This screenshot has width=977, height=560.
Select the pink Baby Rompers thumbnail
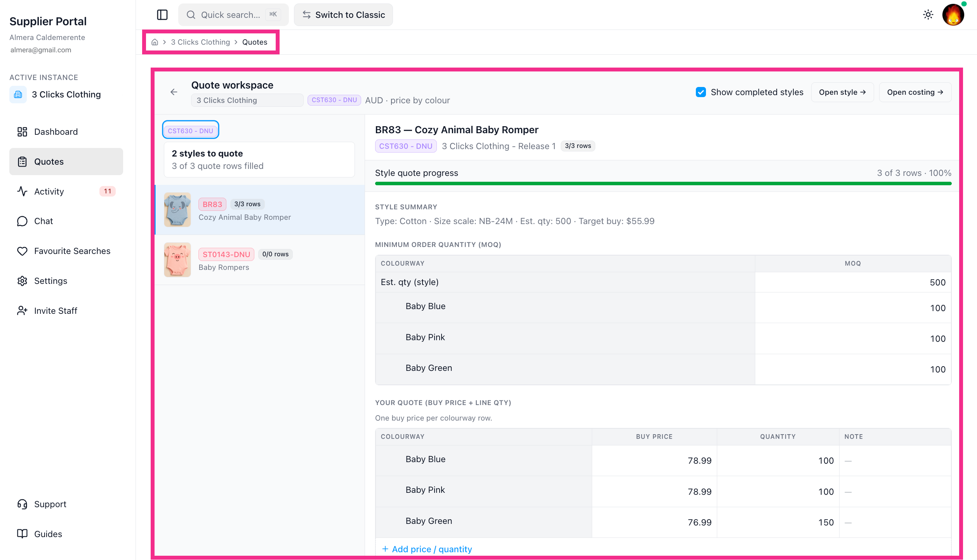coord(177,260)
